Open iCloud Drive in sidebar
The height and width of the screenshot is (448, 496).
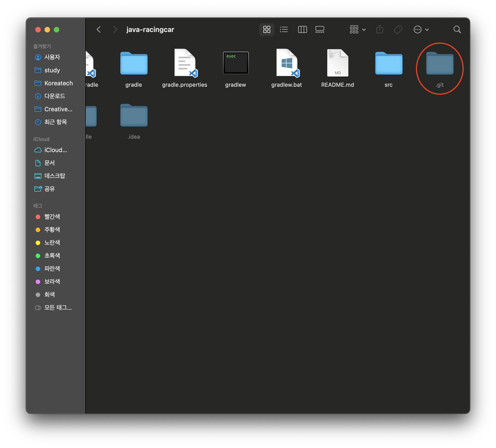[55, 150]
